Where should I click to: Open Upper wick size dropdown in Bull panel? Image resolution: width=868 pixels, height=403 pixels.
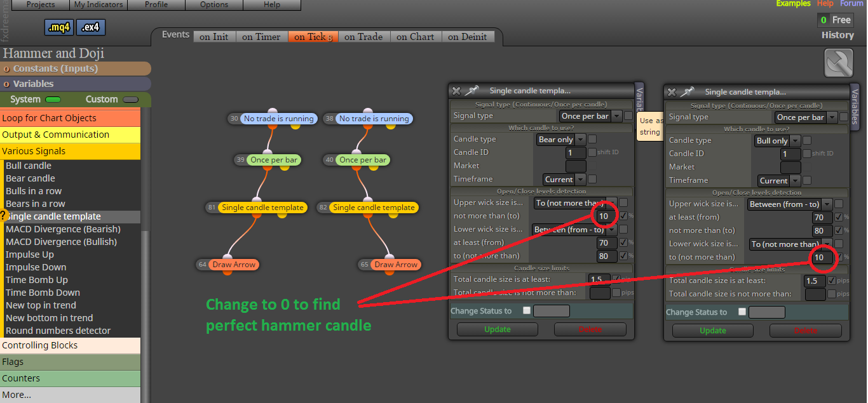point(790,204)
